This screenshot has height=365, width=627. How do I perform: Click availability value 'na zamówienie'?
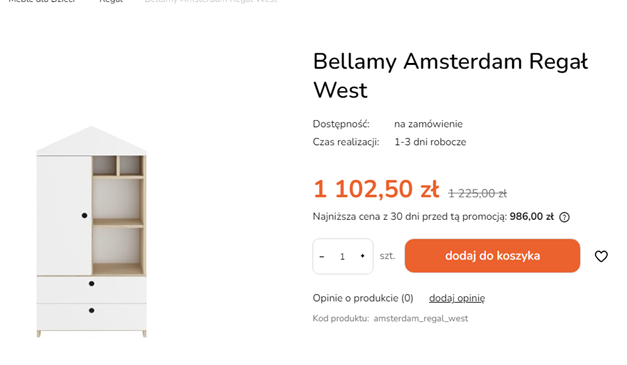[x=428, y=124]
